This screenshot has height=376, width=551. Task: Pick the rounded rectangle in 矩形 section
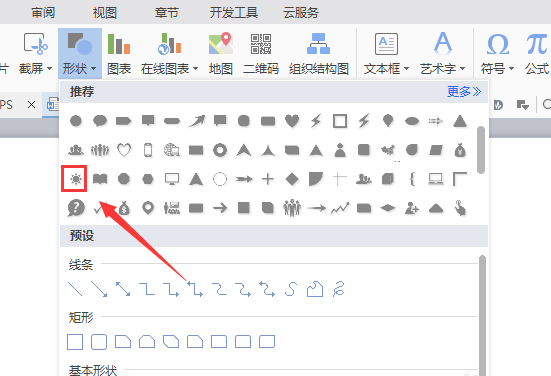(x=99, y=342)
